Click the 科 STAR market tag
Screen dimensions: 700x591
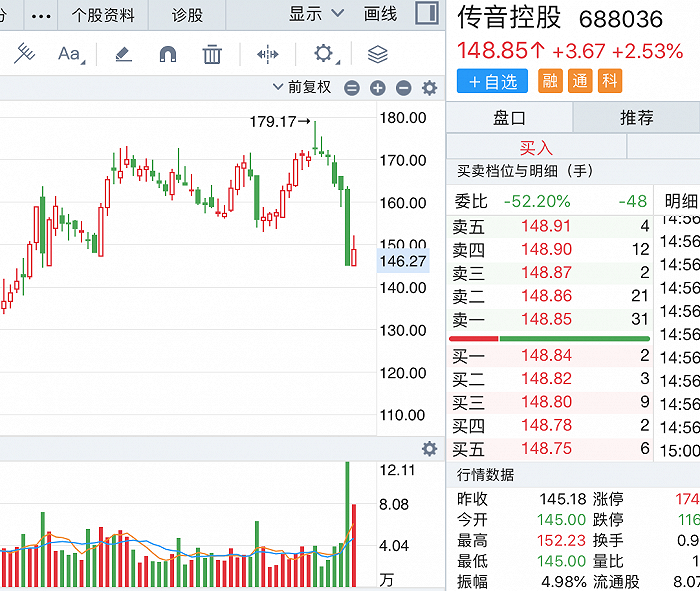pyautogui.click(x=610, y=81)
